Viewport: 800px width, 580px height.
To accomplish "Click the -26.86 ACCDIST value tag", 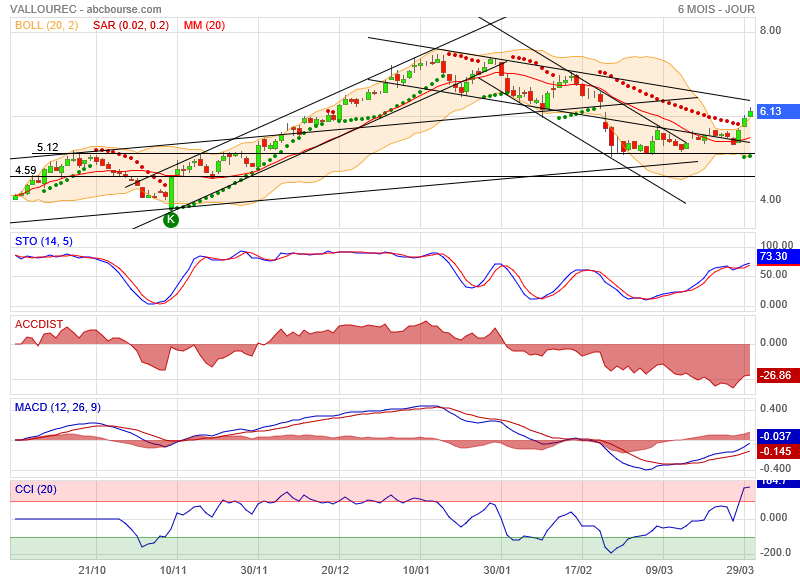I will point(779,375).
